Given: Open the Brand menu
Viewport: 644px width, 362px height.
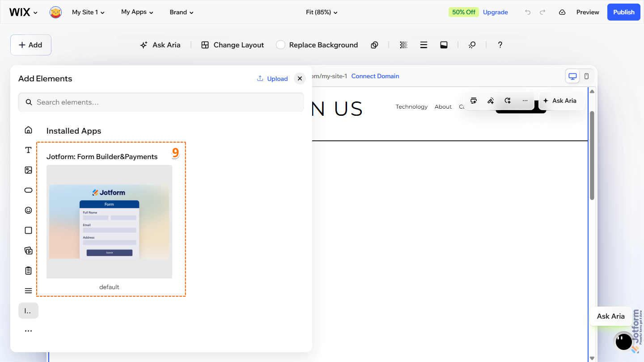Looking at the screenshot, I should (182, 13).
